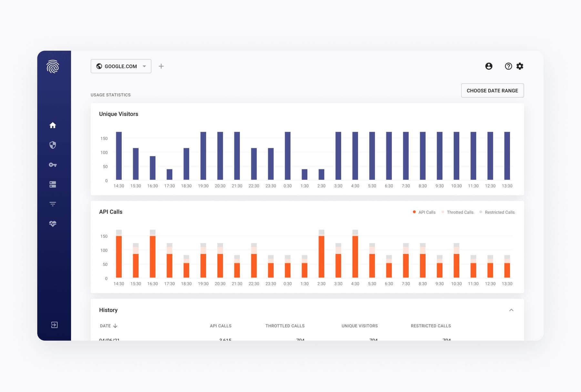Open settings with the gear icon
This screenshot has height=392, width=581.
(x=520, y=66)
